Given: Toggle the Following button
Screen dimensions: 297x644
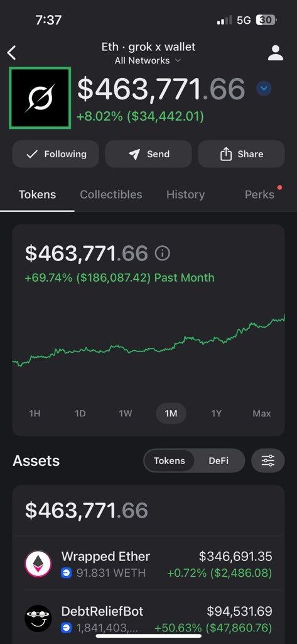Looking at the screenshot, I should [x=55, y=154].
